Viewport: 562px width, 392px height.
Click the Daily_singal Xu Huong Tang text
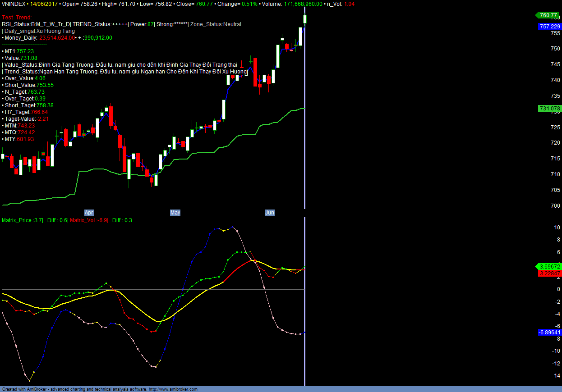(38, 31)
